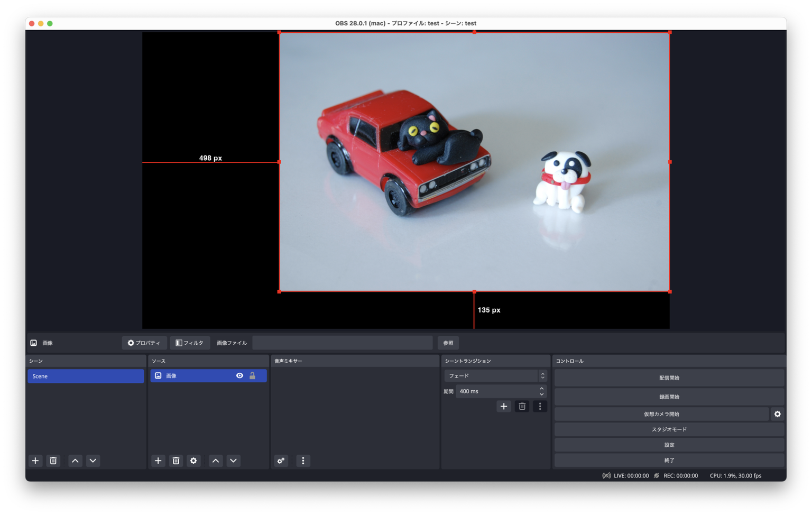Browse for an image file with 参照
812x515 pixels.
coord(448,343)
